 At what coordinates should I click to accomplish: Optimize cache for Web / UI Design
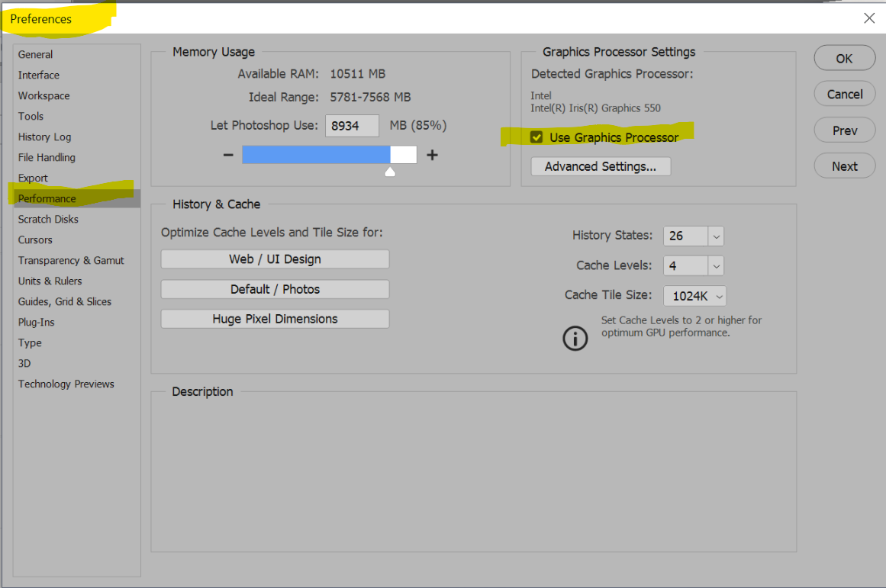(275, 259)
